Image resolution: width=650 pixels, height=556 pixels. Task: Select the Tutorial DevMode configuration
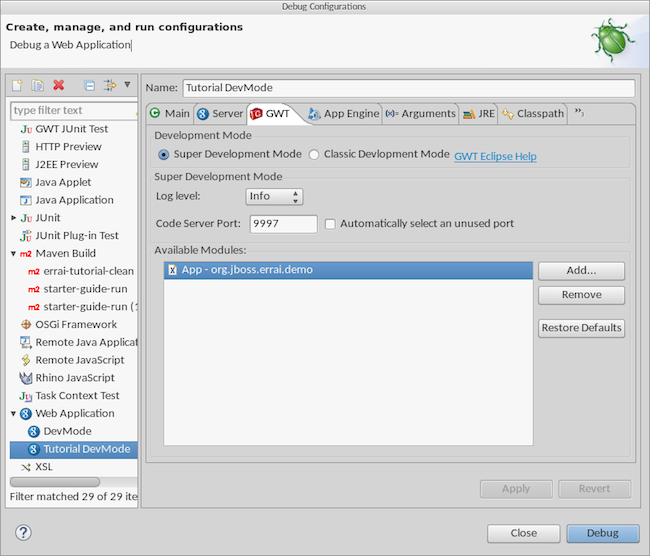pyautogui.click(x=74, y=449)
